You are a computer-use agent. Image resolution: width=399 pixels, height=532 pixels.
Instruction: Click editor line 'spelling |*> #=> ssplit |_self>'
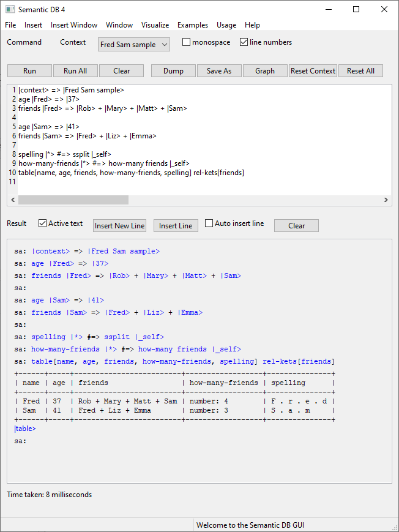[x=64, y=154]
